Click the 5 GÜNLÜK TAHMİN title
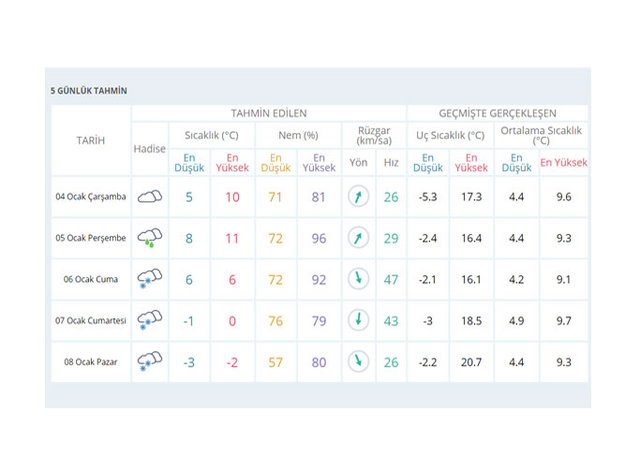Image resolution: width=640 pixels, height=455 pixels. (89, 91)
